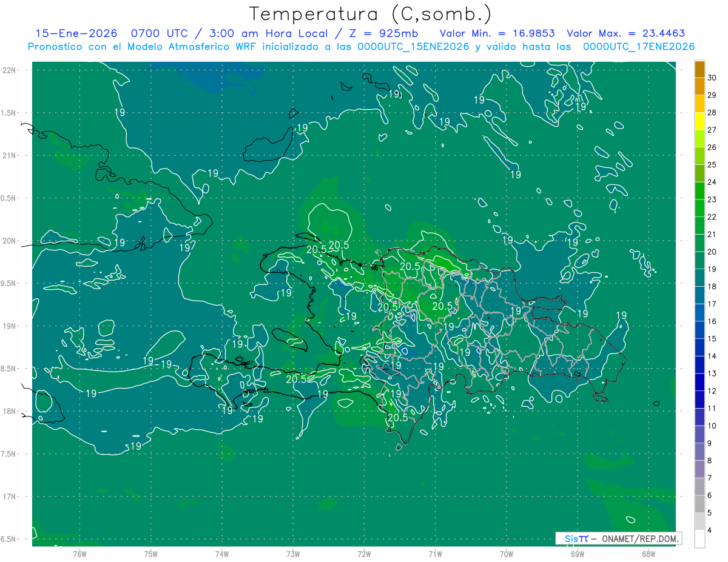Pick the swatch between 29 and 30 on the color scale
This screenshot has width=728, height=562.
699,87
